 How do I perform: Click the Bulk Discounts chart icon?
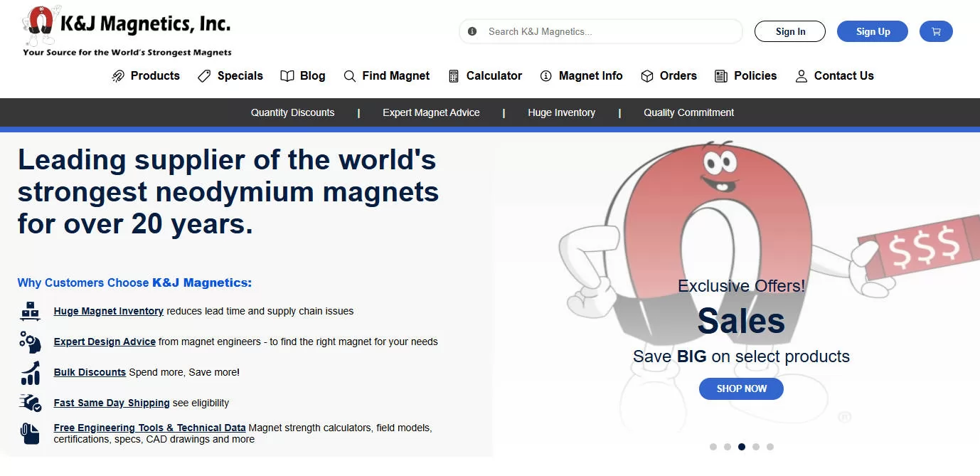(x=31, y=373)
